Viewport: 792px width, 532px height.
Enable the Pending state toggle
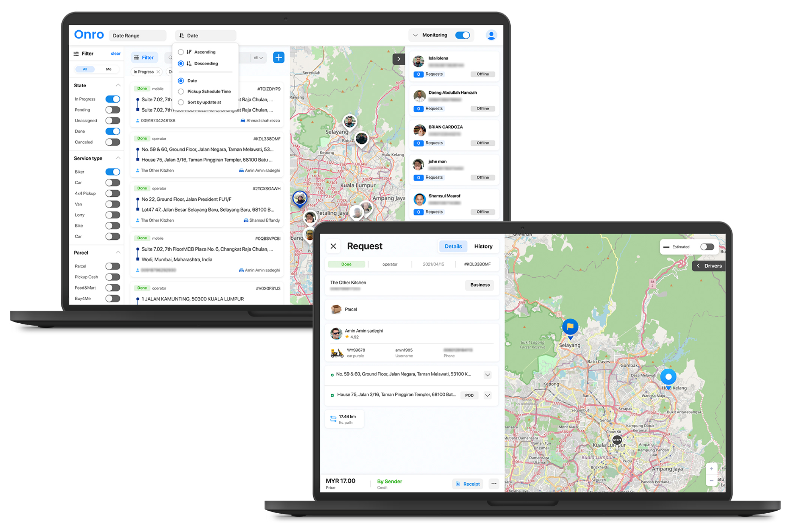(x=112, y=110)
